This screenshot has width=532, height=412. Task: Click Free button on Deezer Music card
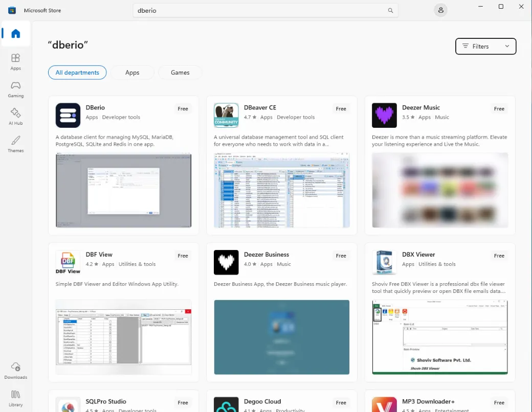(499, 108)
